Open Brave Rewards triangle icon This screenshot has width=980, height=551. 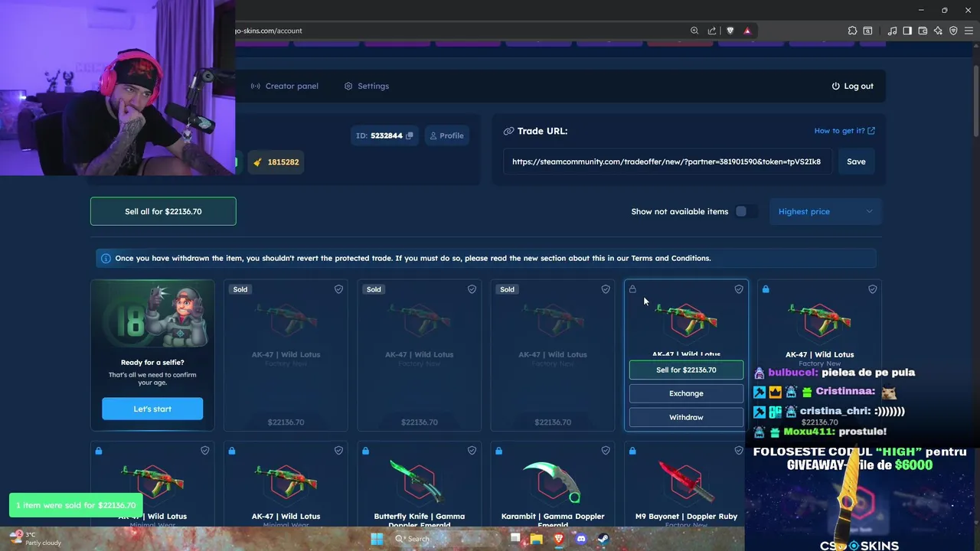(x=747, y=31)
